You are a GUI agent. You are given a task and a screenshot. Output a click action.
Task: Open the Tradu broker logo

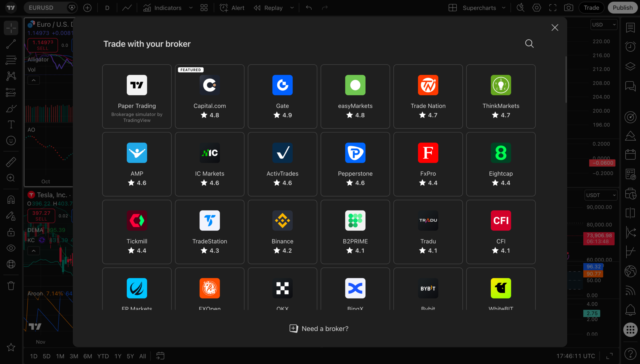(x=428, y=220)
